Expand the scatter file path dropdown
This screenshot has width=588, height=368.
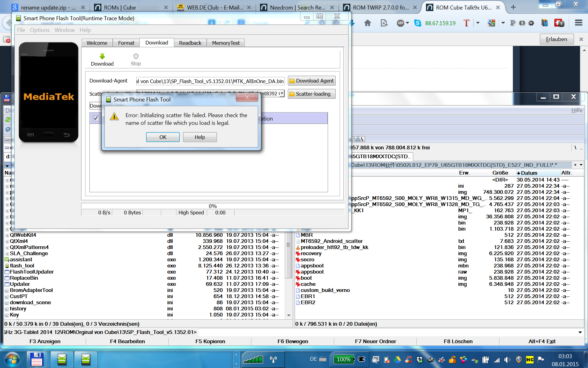pyautogui.click(x=282, y=94)
